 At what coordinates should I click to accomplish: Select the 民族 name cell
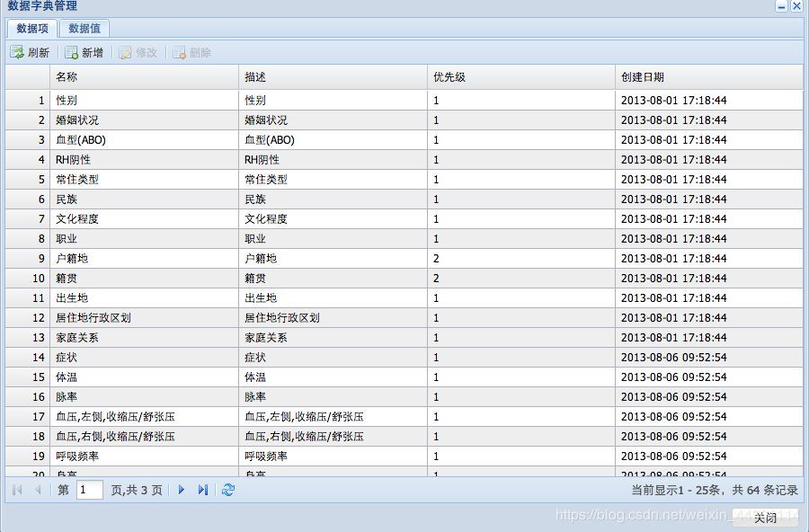click(144, 199)
